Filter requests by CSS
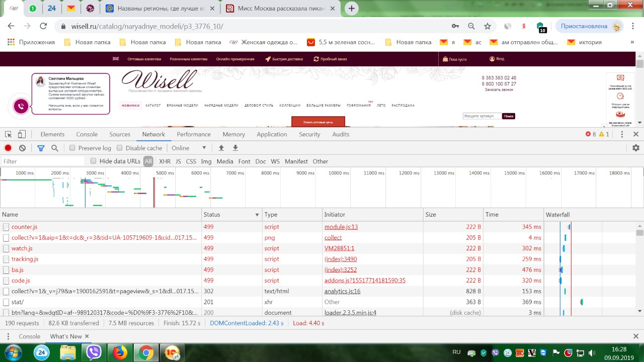 (191, 161)
